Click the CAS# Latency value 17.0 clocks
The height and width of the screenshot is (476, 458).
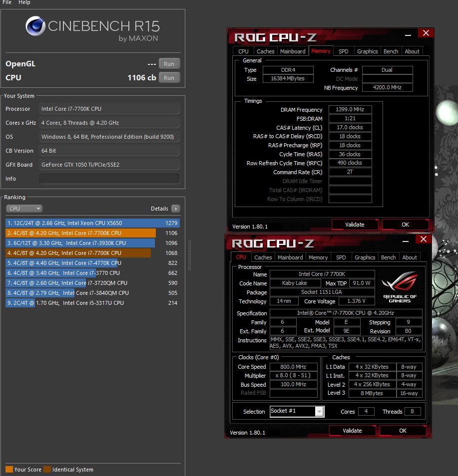pos(350,127)
